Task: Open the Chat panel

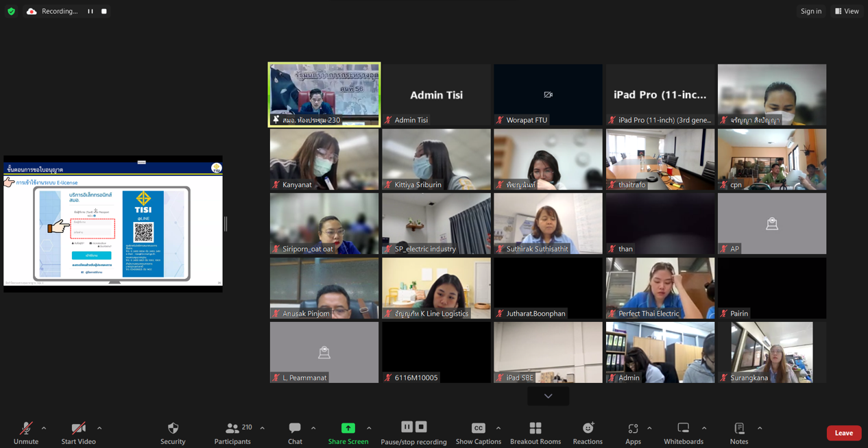Action: pyautogui.click(x=295, y=433)
